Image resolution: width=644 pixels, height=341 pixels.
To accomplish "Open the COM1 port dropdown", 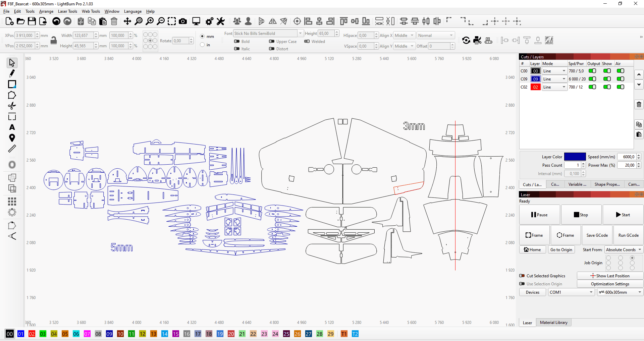I will pos(572,292).
